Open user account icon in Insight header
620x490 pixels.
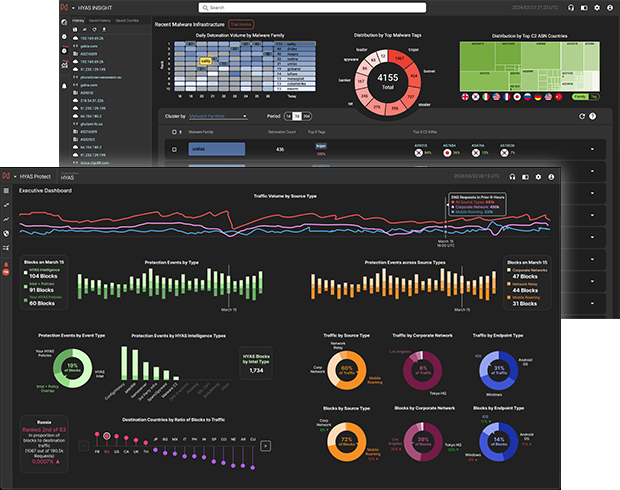(x=610, y=8)
